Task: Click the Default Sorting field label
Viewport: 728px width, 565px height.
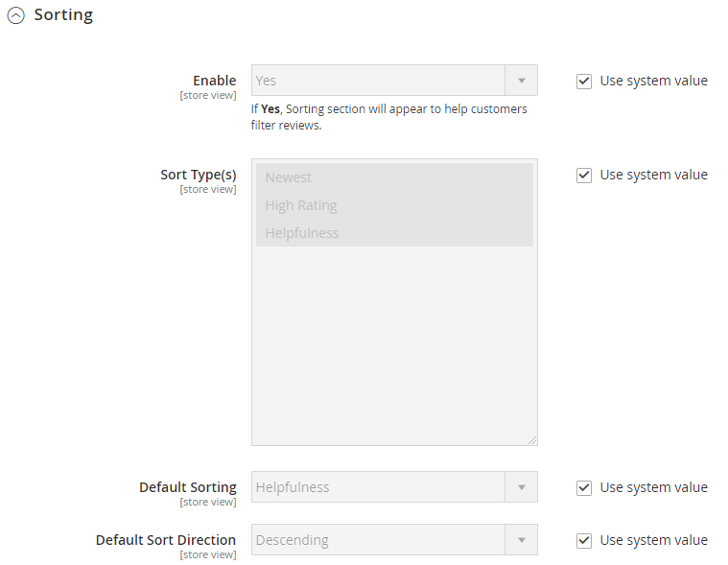Action: click(x=187, y=487)
